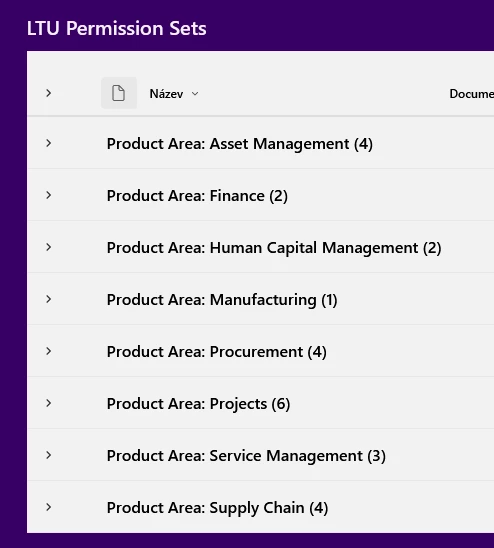Image resolution: width=494 pixels, height=548 pixels.
Task: Click the Název column header
Action: pyautogui.click(x=174, y=94)
